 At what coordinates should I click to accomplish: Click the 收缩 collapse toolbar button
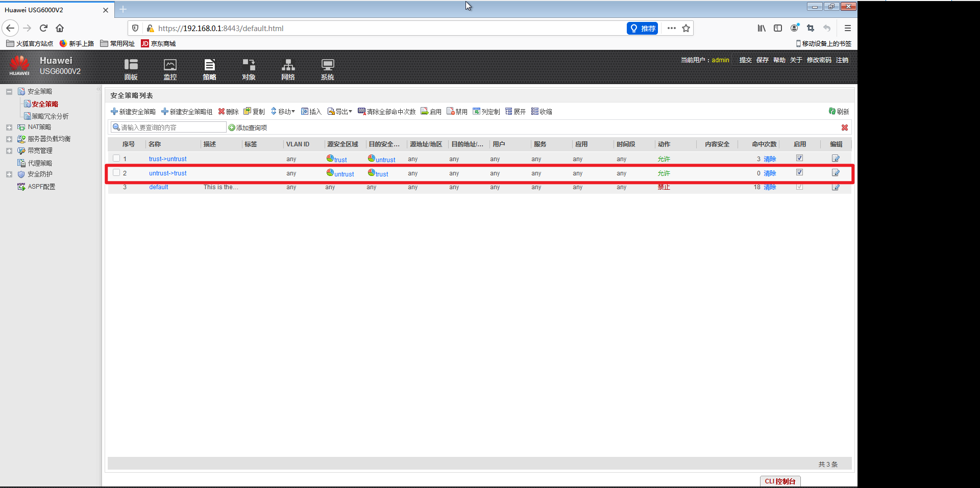pos(542,112)
